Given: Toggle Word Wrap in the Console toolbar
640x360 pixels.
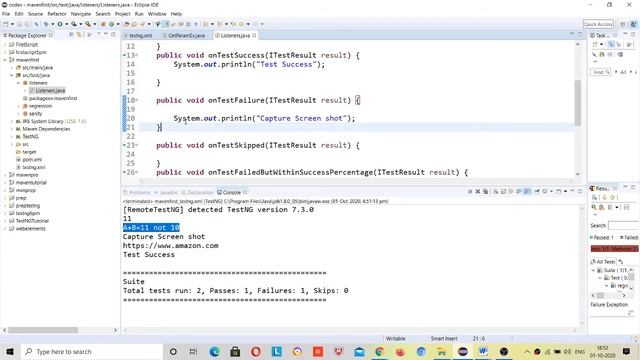Looking at the screenshot, I should tap(511, 191).
